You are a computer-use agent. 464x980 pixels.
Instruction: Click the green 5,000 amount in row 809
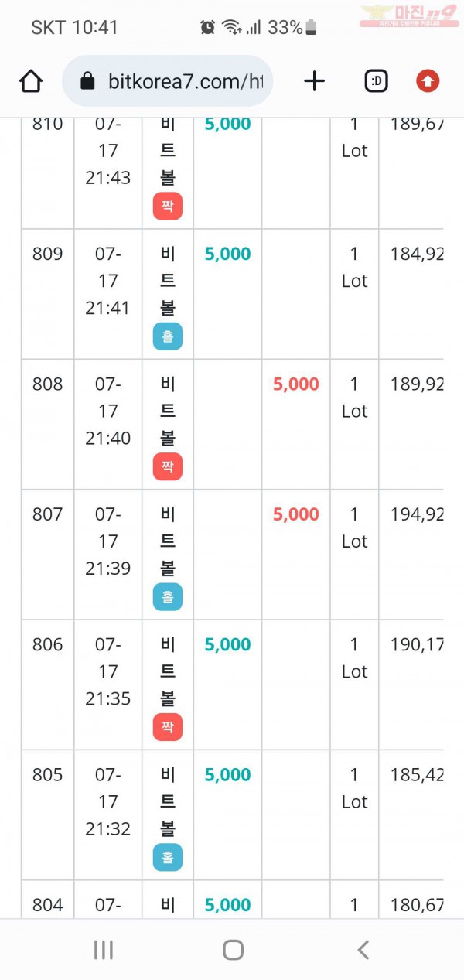click(228, 254)
